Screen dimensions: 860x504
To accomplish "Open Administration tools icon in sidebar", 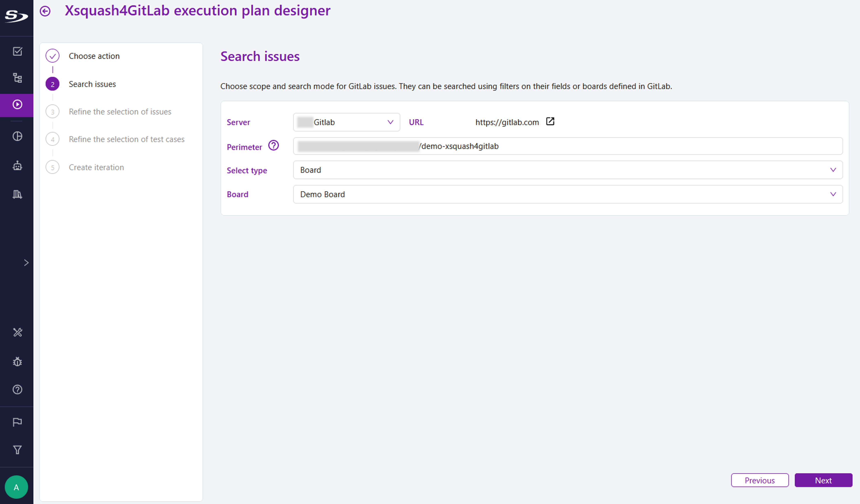I will (17, 332).
